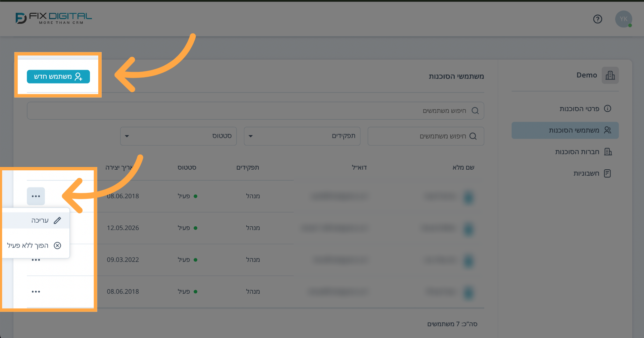The width and height of the screenshot is (644, 338).
Task: Focus the smaller חיפוש משתמשים field beside תפקידים
Action: pos(426,136)
